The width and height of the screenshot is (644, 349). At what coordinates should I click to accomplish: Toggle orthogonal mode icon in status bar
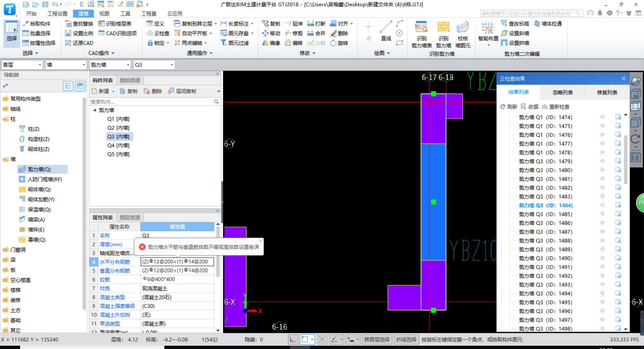[x=293, y=340]
